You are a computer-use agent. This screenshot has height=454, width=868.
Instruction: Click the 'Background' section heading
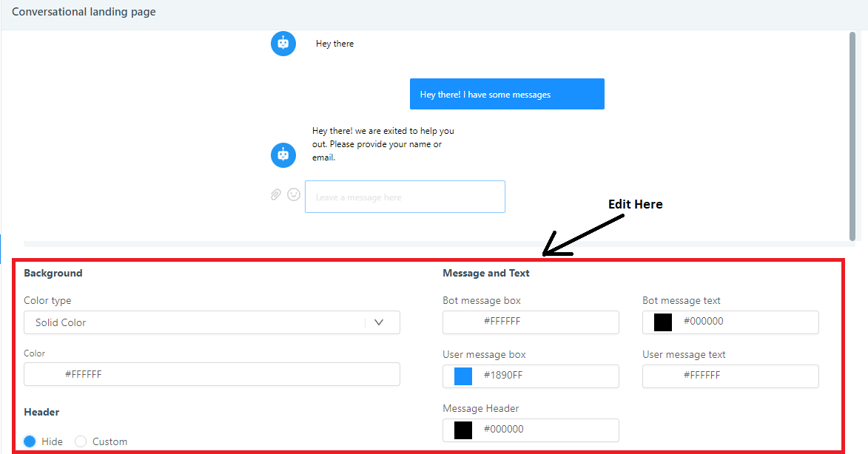53,273
